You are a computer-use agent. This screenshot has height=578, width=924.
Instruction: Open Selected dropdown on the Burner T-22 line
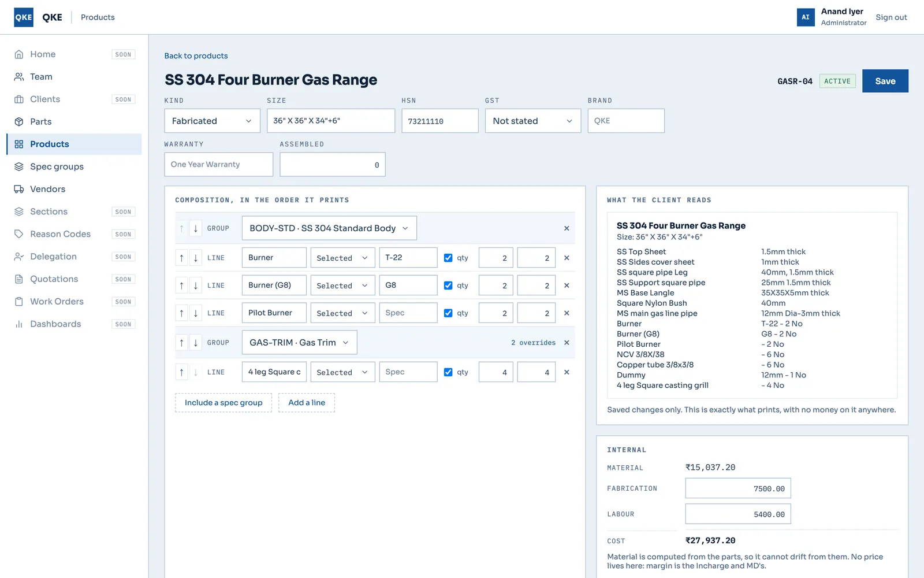point(342,258)
